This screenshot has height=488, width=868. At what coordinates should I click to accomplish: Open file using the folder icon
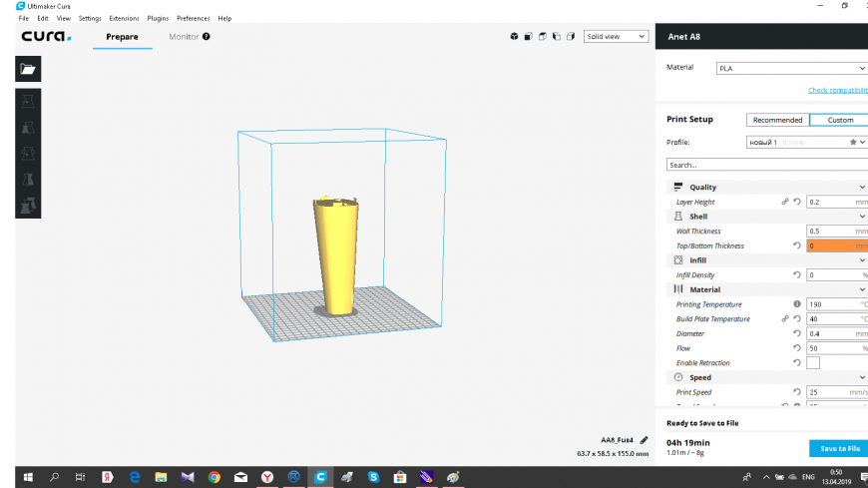[28, 69]
